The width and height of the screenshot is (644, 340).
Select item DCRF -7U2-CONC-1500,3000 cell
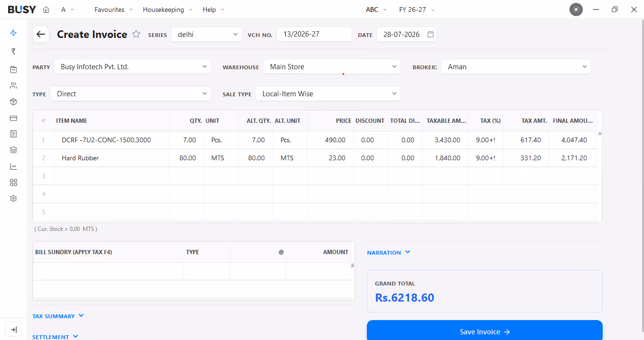(x=112, y=140)
